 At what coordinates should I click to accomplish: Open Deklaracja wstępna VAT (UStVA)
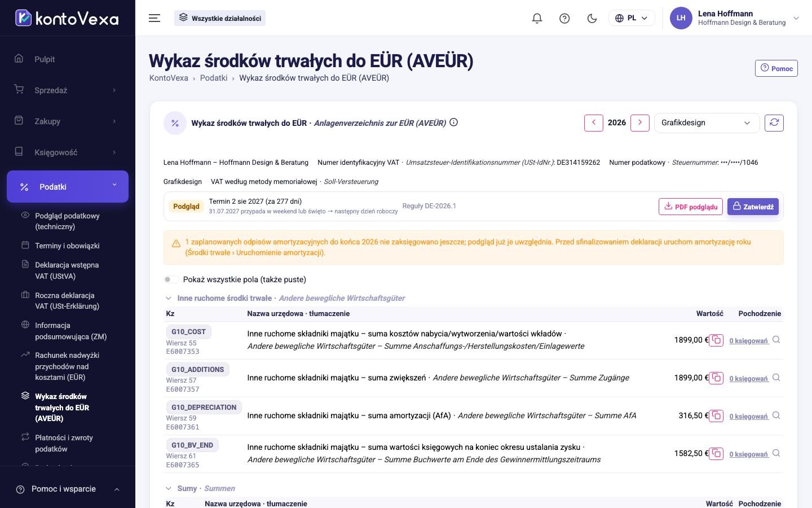click(67, 270)
